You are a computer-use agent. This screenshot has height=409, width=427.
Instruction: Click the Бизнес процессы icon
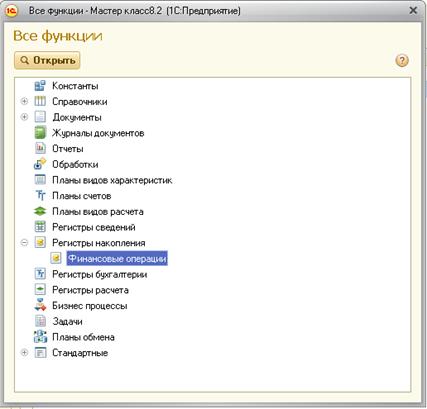(40, 306)
